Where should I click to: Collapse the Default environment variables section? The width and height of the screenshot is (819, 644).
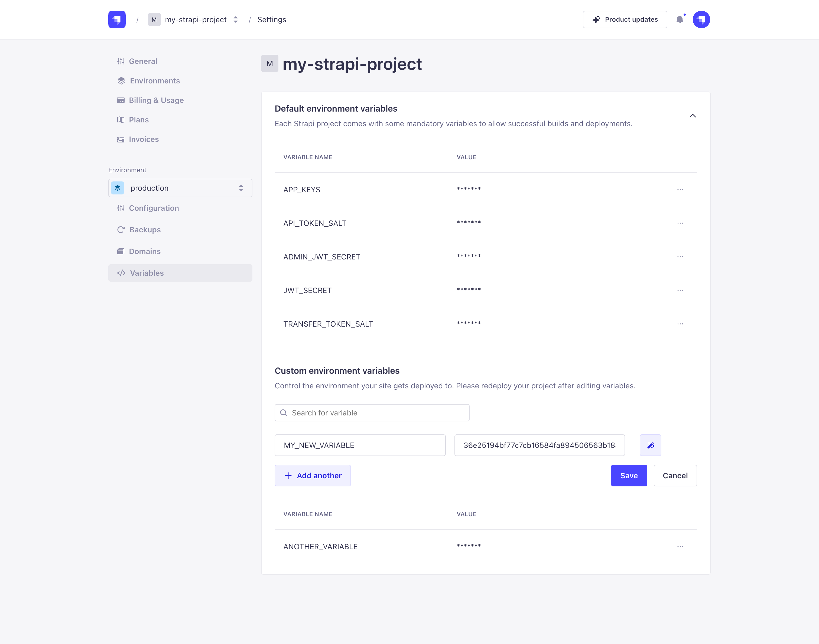pyautogui.click(x=693, y=116)
